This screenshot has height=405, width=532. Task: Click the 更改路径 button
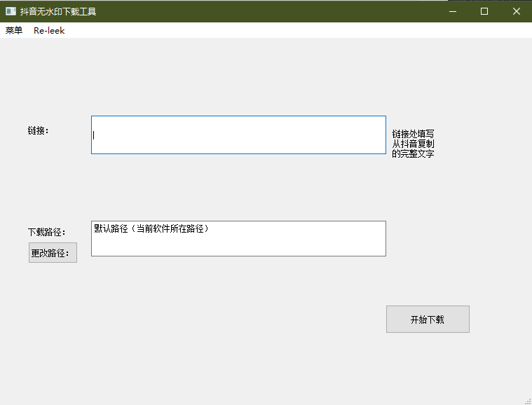click(x=53, y=253)
